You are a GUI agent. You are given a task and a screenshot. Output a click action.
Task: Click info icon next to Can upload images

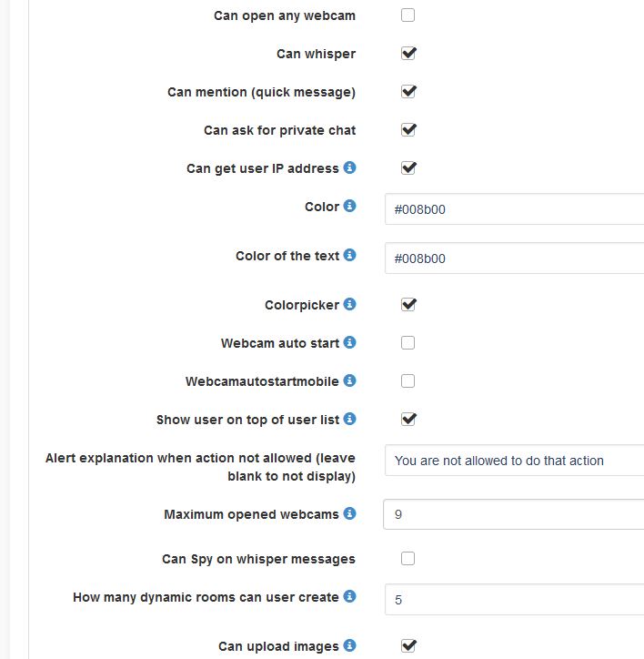coord(350,646)
